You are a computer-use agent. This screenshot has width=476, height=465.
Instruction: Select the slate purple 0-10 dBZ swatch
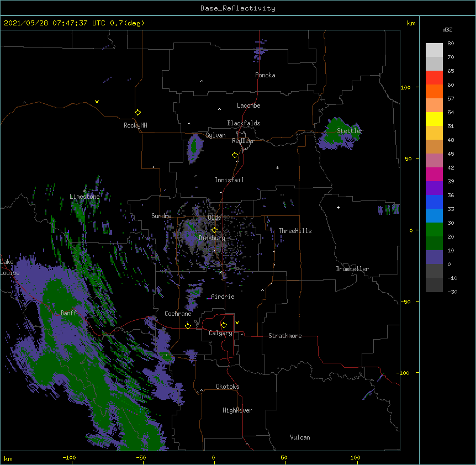434,257
